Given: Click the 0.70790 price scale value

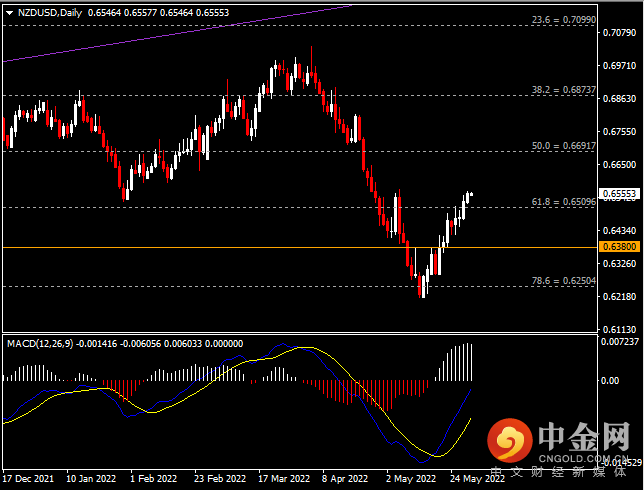Looking at the screenshot, I should tap(620, 33).
